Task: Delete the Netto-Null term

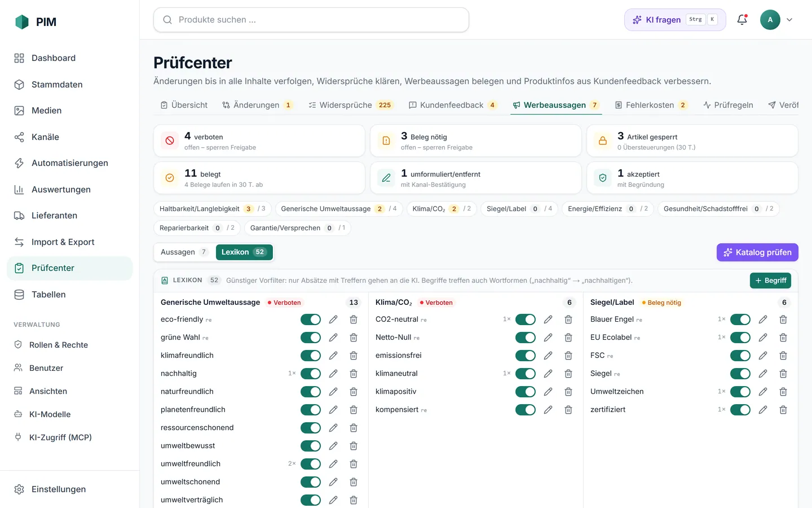Action: [x=568, y=338]
